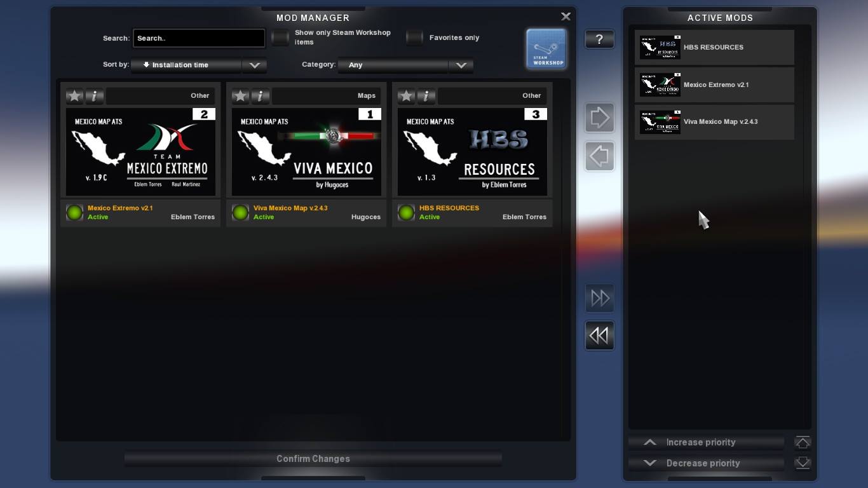This screenshot has height=488, width=868.
Task: Deactivate all mods with double-left arrows
Action: [x=600, y=335]
